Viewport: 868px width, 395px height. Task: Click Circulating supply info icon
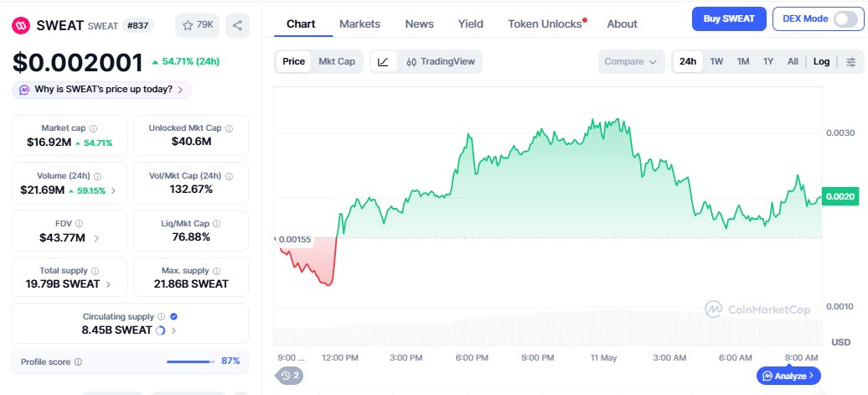coord(161,317)
